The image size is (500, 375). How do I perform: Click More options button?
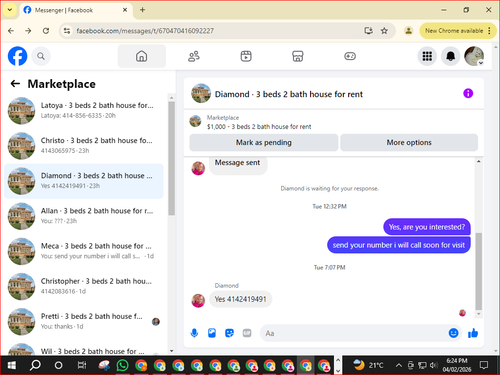point(409,143)
